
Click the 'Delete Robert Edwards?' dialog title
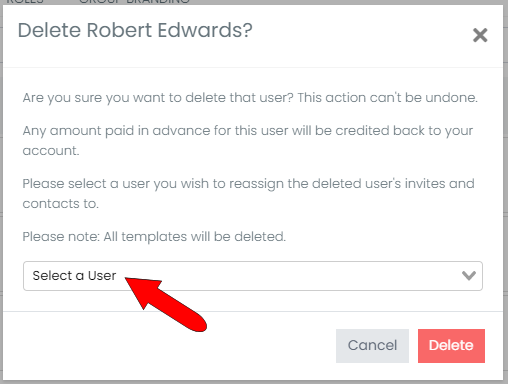tap(135, 30)
